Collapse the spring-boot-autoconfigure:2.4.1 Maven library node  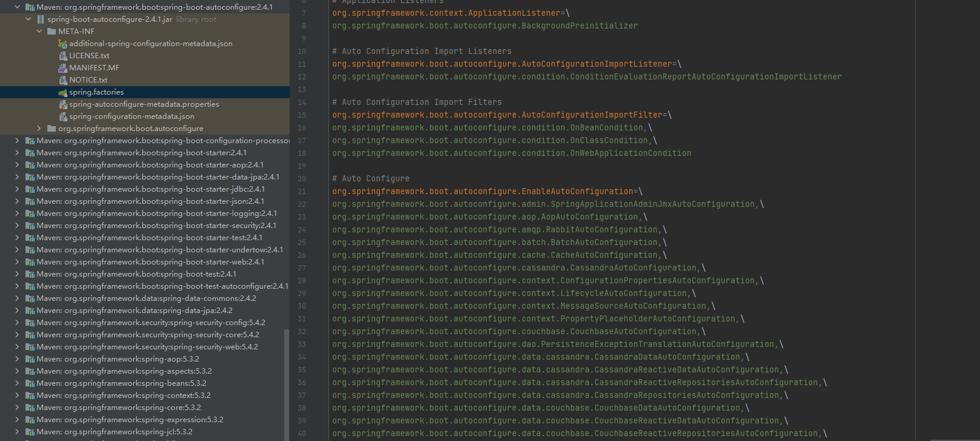17,7
